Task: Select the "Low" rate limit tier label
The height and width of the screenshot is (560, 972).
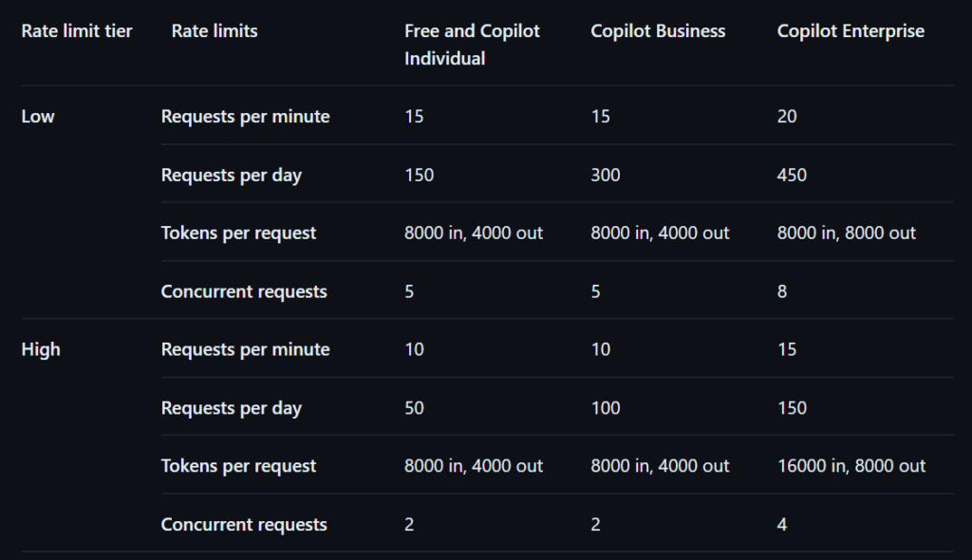Action: [x=38, y=117]
